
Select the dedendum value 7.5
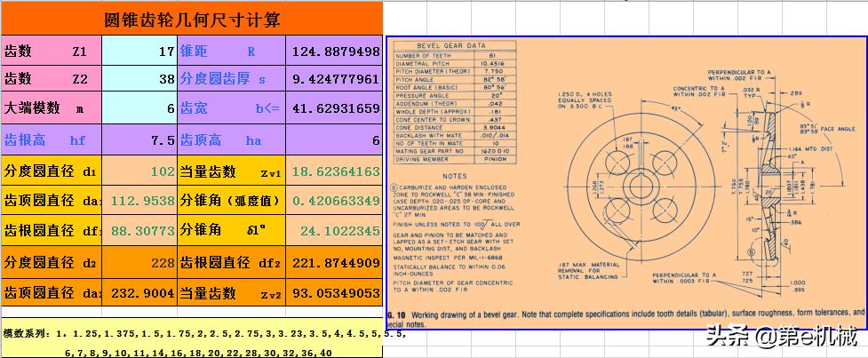coord(139,140)
